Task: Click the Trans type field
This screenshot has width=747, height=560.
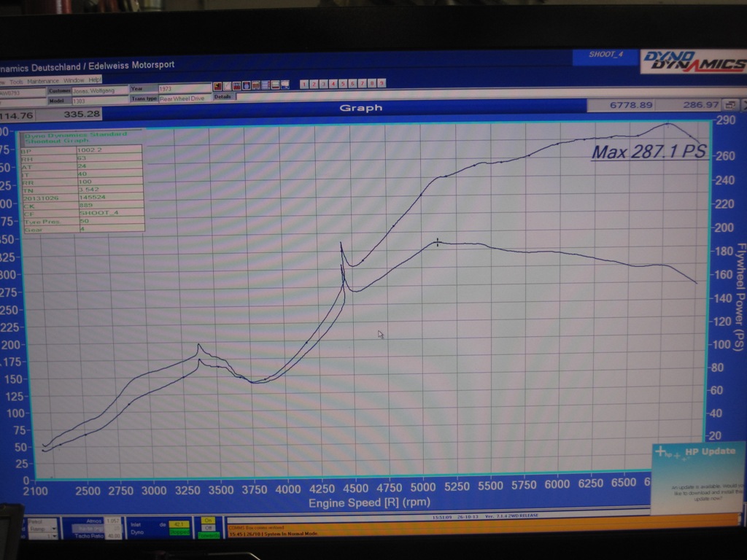Action: click(184, 98)
